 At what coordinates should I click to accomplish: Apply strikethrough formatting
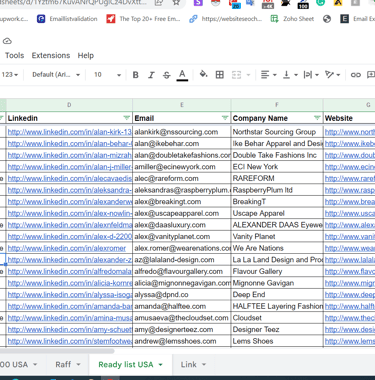pyautogui.click(x=167, y=75)
